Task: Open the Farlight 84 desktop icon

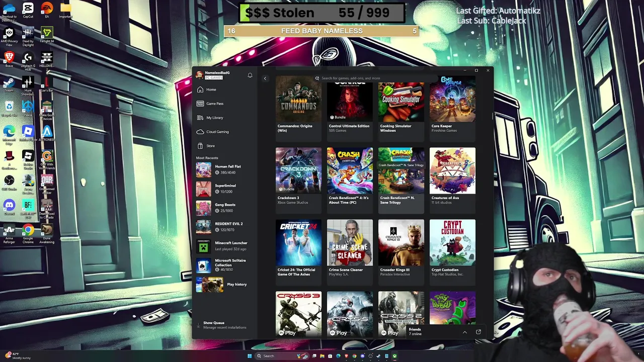Action: [47, 35]
